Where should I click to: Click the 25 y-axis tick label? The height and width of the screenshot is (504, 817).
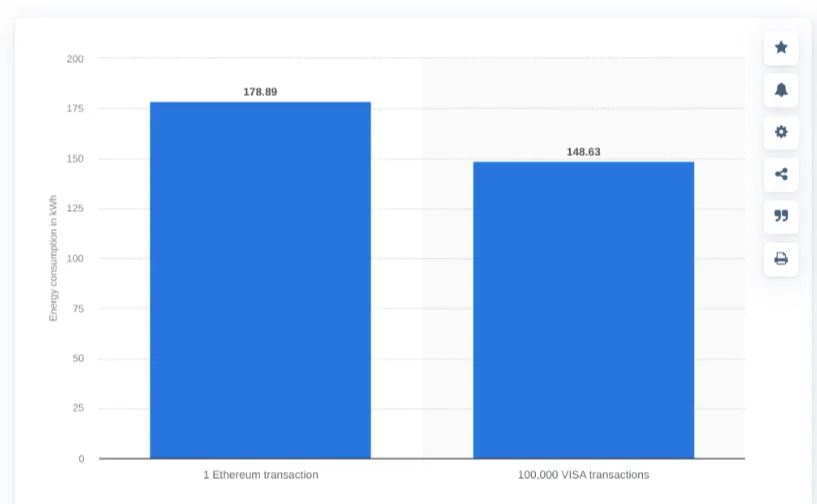click(78, 408)
